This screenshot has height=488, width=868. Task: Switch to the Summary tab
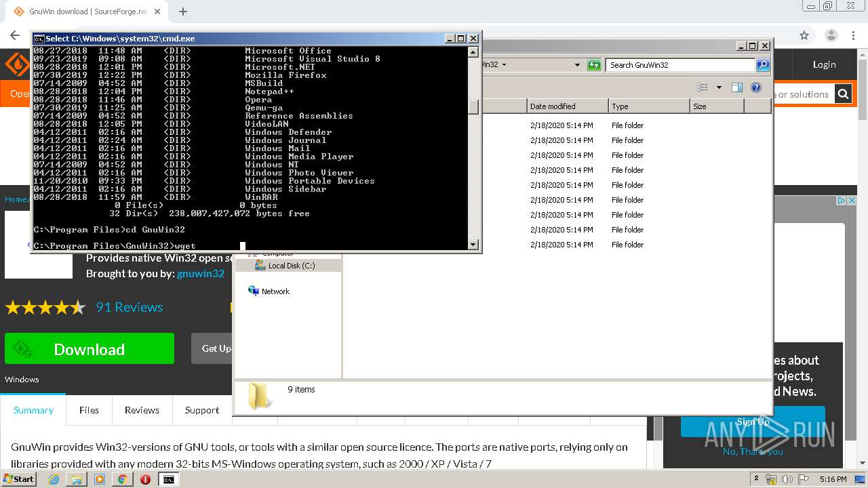click(33, 410)
